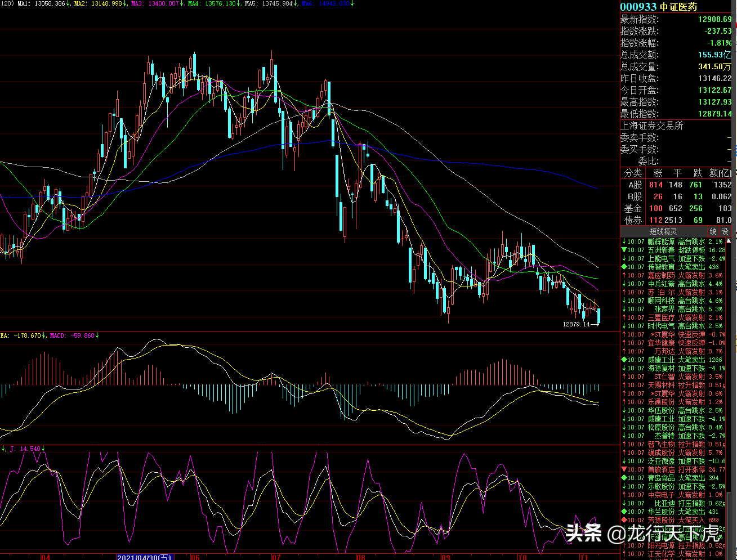Viewport: 737px width, 560px height.
Task: Open the 统 statistics button in 短线精灵
Action: coord(713,231)
